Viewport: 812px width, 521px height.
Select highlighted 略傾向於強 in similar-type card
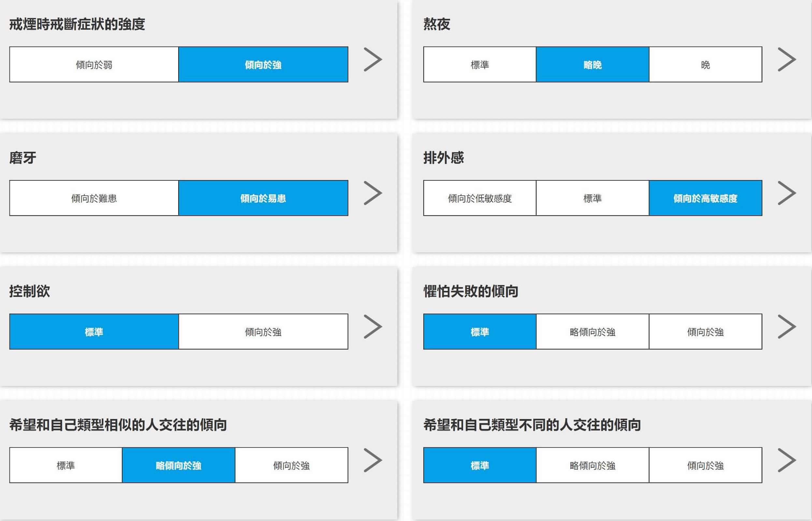[179, 466]
